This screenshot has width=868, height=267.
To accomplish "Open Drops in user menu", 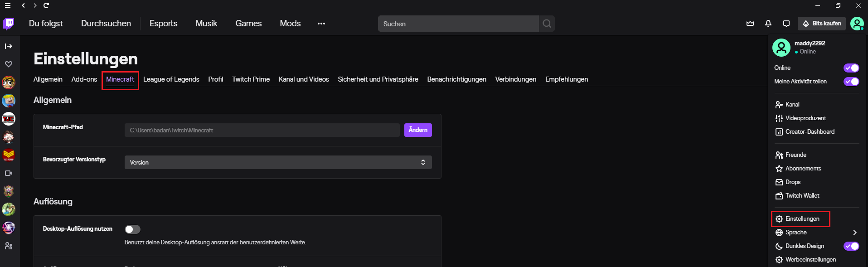I will click(788, 182).
